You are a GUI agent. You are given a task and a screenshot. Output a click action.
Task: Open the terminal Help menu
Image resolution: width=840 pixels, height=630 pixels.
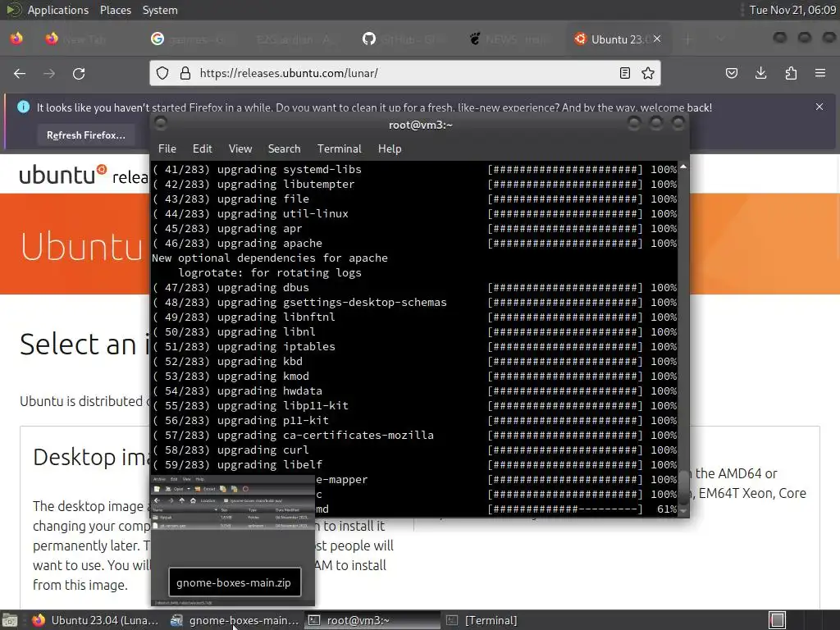pyautogui.click(x=390, y=149)
